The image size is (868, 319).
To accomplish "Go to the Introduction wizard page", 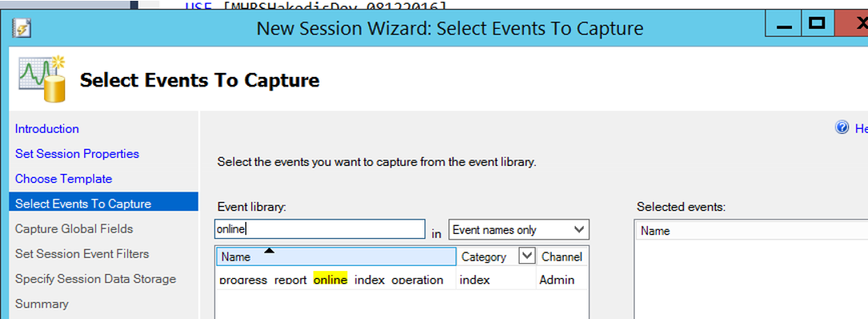I will click(x=47, y=128).
